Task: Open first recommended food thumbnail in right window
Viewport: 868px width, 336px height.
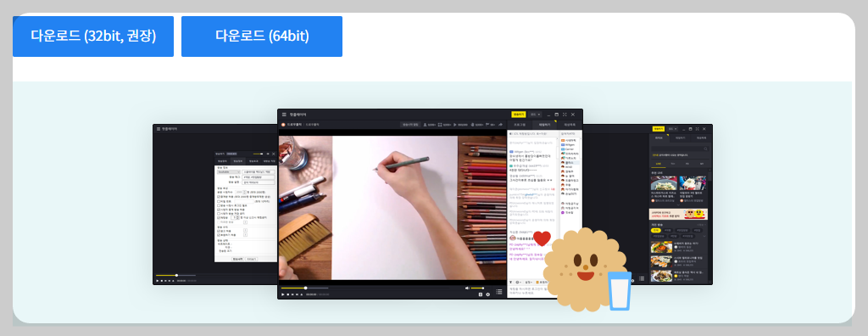Action: (x=664, y=183)
